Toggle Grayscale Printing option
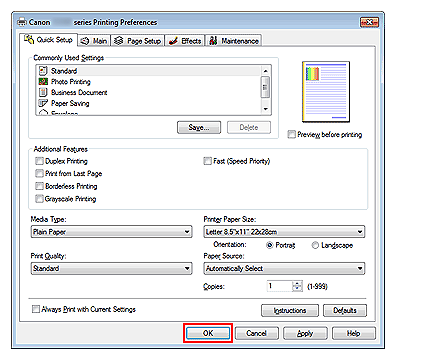This screenshot has height=364, width=421. tap(39, 199)
